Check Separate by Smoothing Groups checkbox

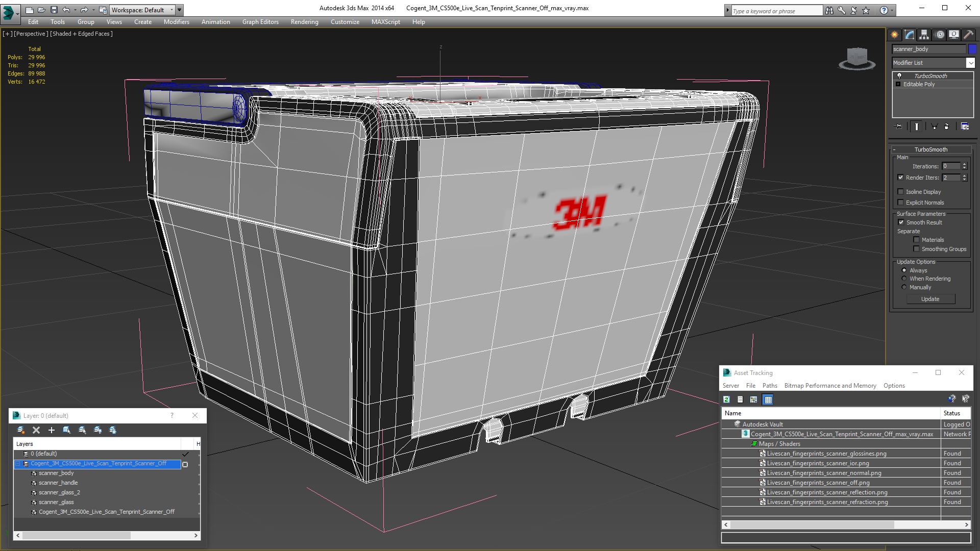916,249
